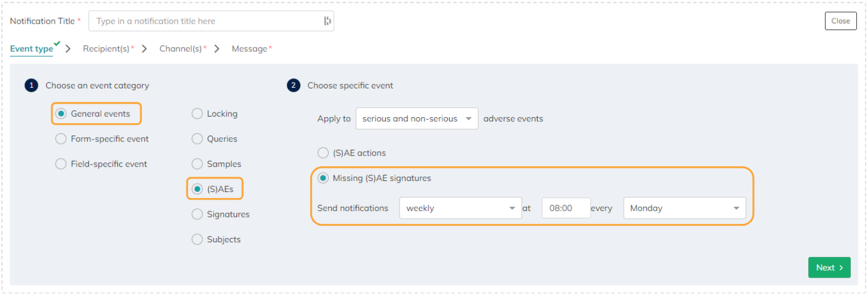Viewport: 868px width, 294px height.
Task: Select the Subjects radio button
Action: click(197, 239)
